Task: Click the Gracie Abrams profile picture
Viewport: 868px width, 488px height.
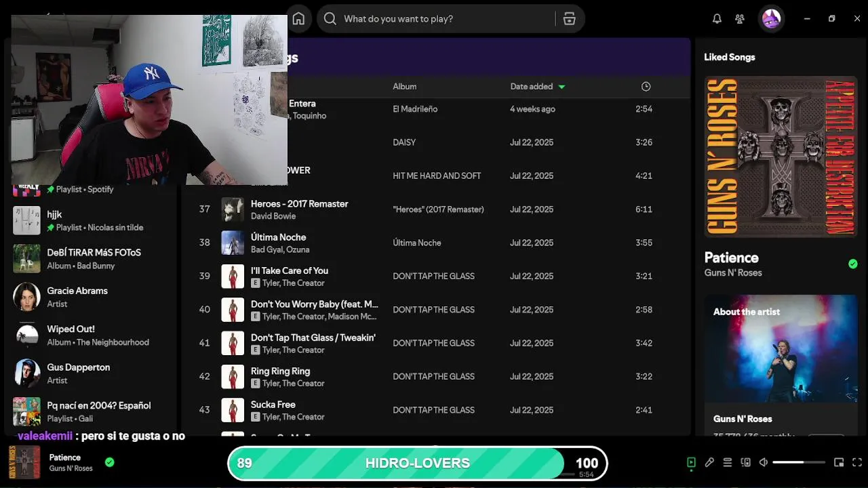Action: 27,297
